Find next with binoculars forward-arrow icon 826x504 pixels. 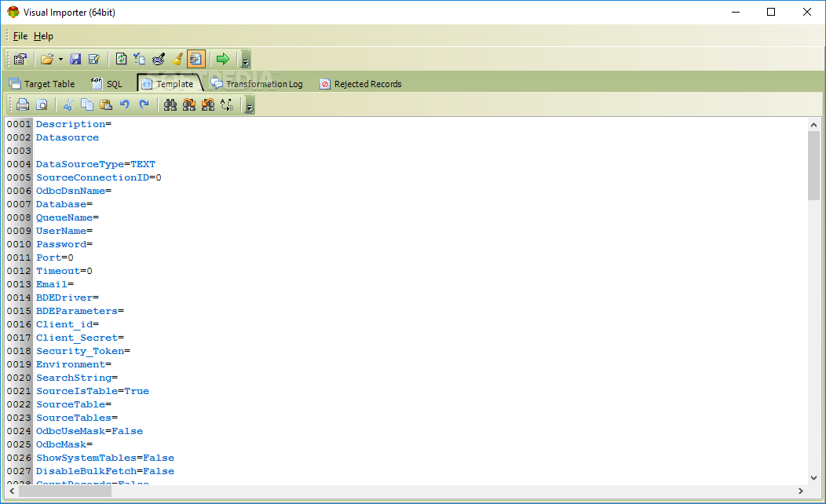coord(189,104)
